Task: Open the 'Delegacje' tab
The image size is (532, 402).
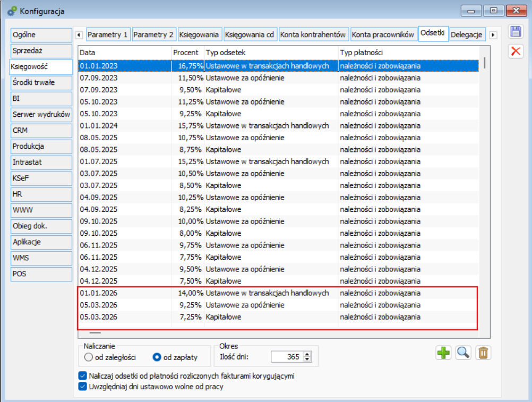Action: [467, 35]
